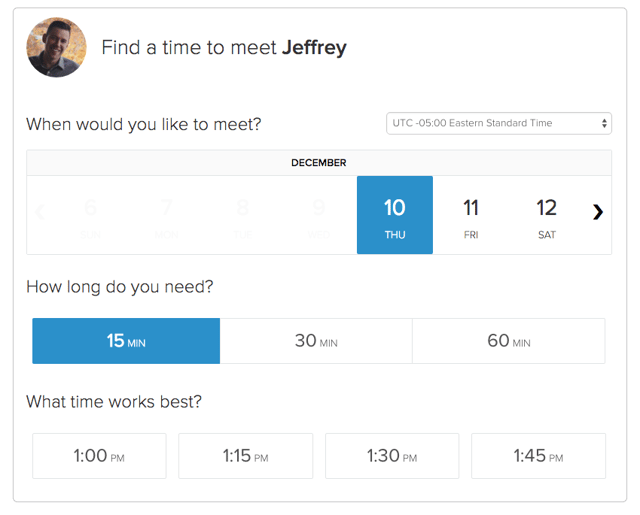
Task: Click faded Tuesday the 8th
Action: pyautogui.click(x=243, y=215)
